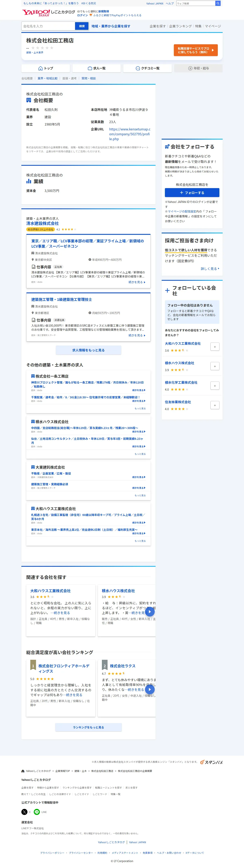244x868 pixels.
Task: Open 建築施工管理・1級建築施工管理技士 job title
Action: click(61, 300)
